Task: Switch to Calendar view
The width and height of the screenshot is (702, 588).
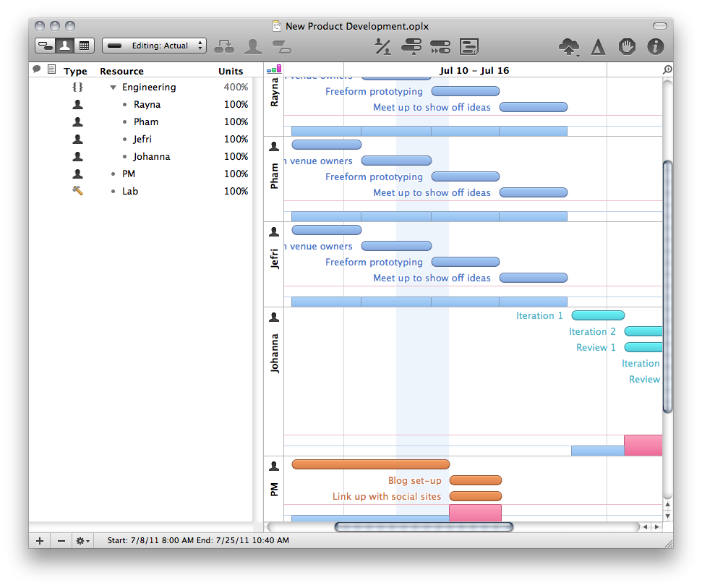Action: pyautogui.click(x=84, y=46)
